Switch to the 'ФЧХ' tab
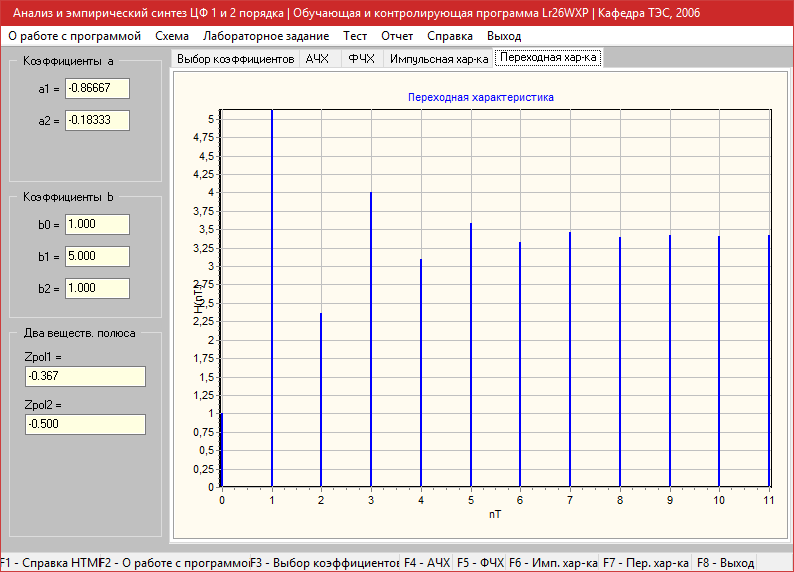 (362, 59)
